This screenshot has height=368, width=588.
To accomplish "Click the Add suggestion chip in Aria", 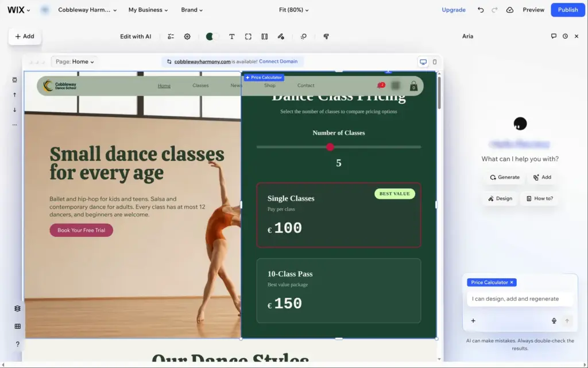I will pyautogui.click(x=542, y=177).
